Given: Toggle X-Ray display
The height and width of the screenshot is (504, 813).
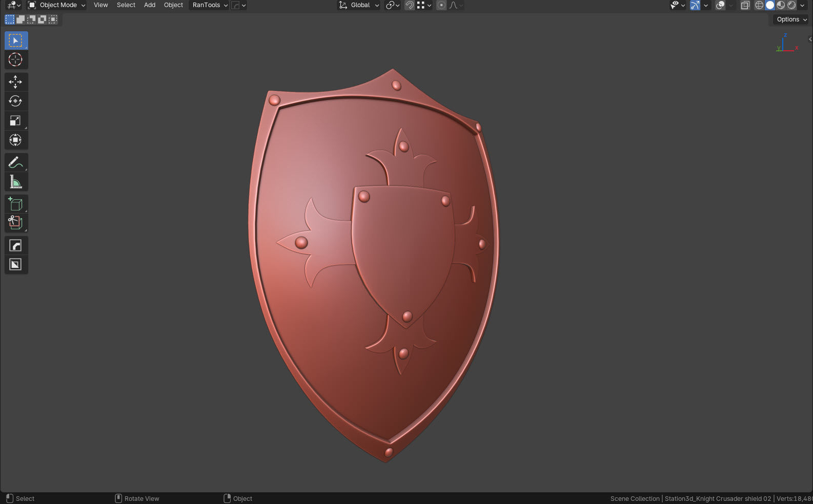Looking at the screenshot, I should pyautogui.click(x=745, y=5).
